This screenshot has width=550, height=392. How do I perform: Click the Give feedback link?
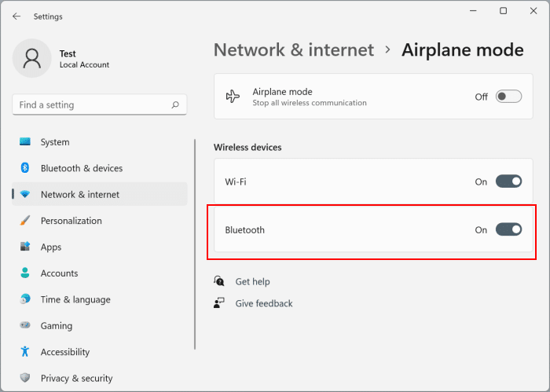point(264,303)
